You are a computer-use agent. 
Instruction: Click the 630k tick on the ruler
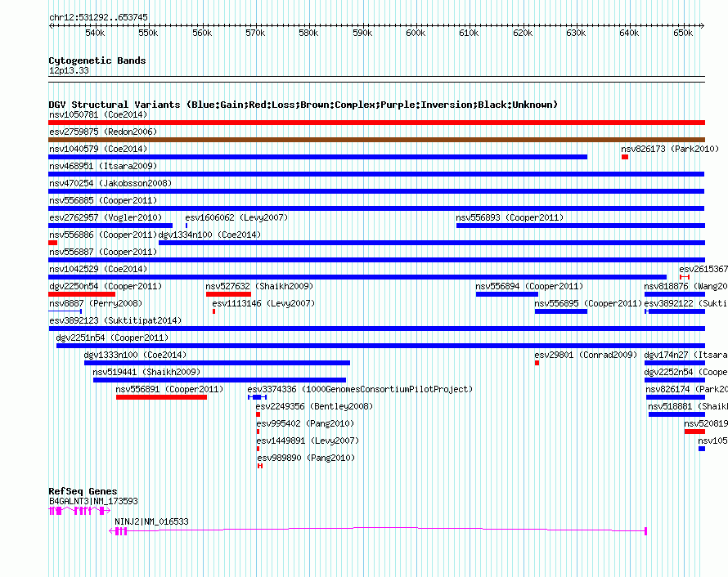click(576, 33)
